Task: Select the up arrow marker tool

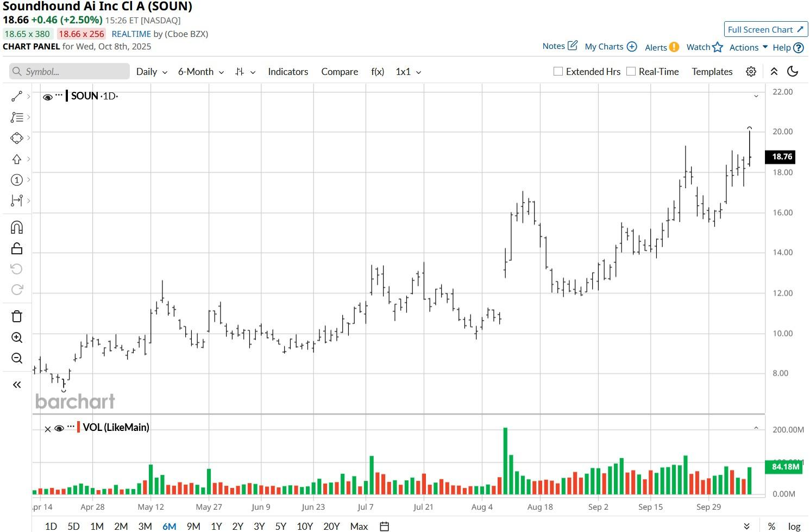Action: pos(17,159)
